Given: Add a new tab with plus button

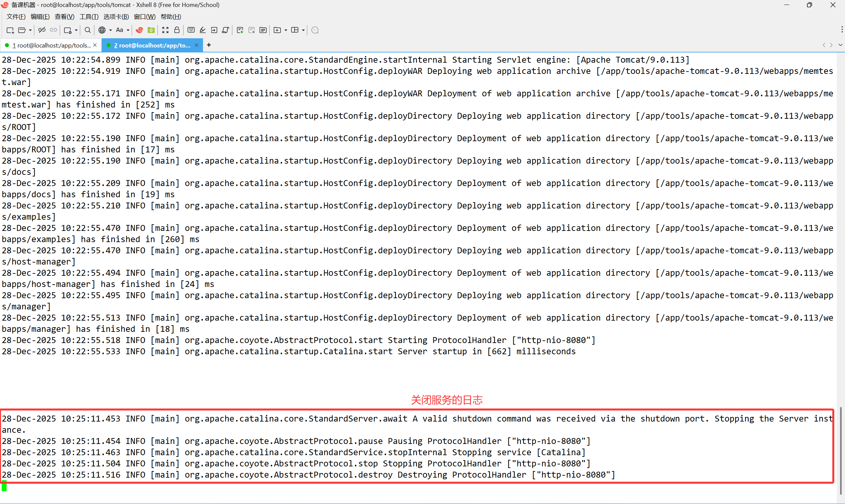Looking at the screenshot, I should (x=209, y=45).
